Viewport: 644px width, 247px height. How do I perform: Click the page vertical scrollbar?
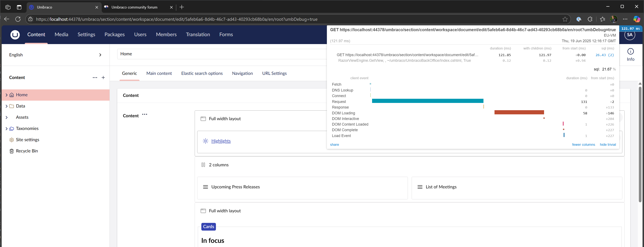tap(640, 144)
